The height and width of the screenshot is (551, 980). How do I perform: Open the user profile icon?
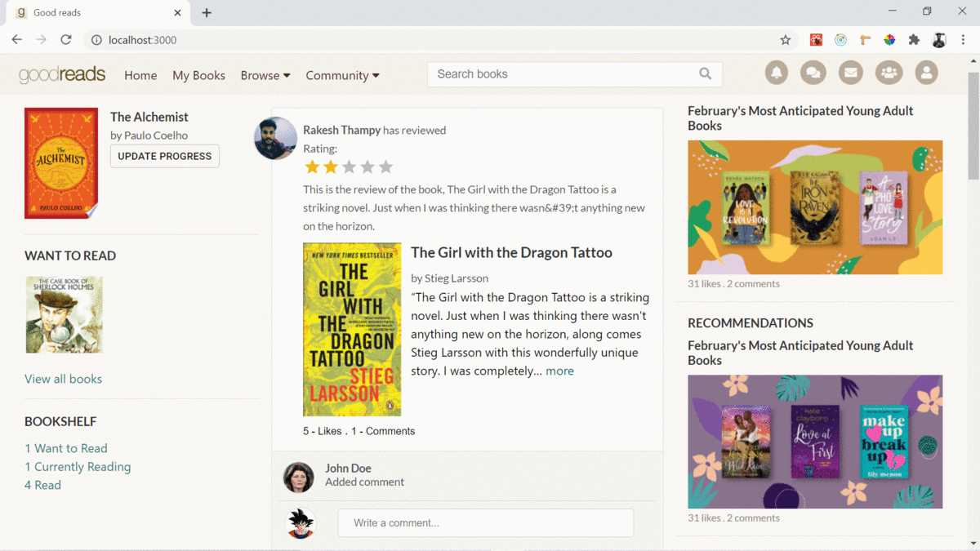(x=926, y=73)
